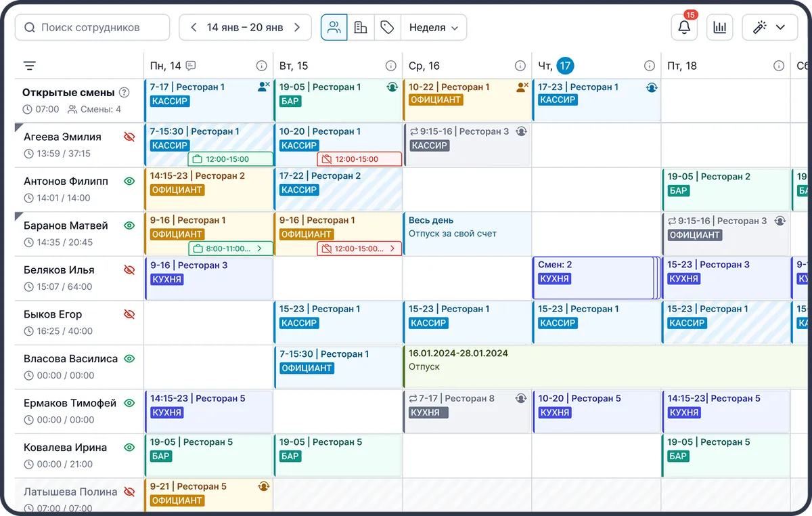Toggle visibility eye for Антонов Филипп
The width and height of the screenshot is (812, 516).
pyautogui.click(x=129, y=181)
